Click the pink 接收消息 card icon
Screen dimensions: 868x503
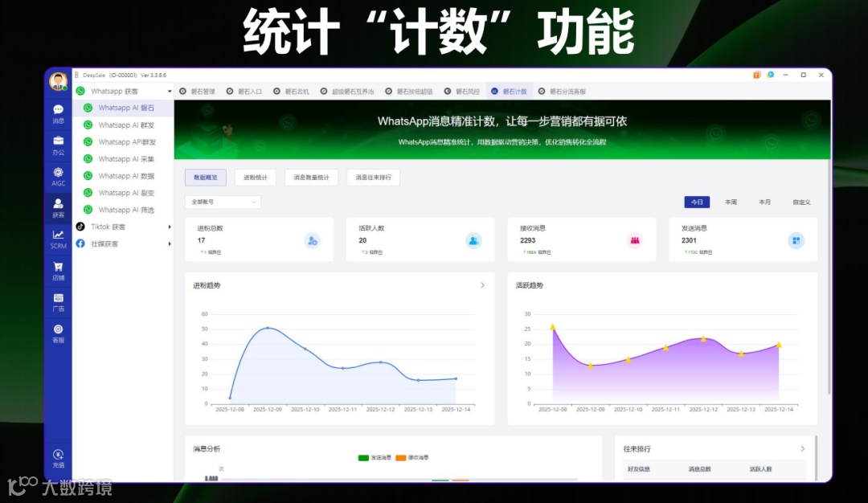635,241
